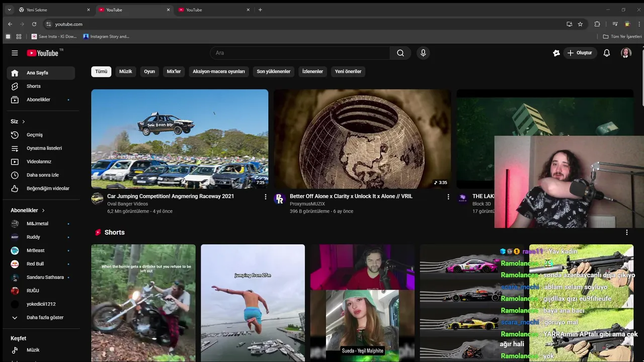Open the YouTube hamburger guide menu
This screenshot has height=362, width=644.
point(15,53)
